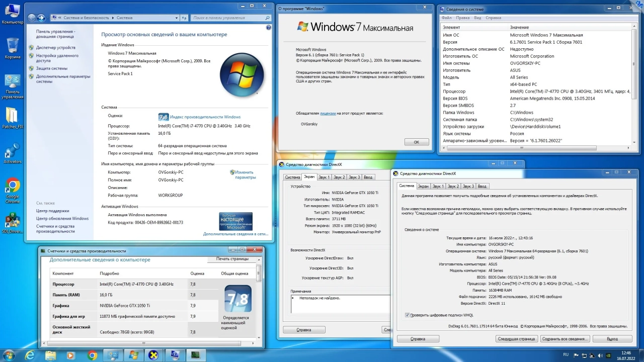Click OK in the About Windows dialog

pyautogui.click(x=417, y=142)
